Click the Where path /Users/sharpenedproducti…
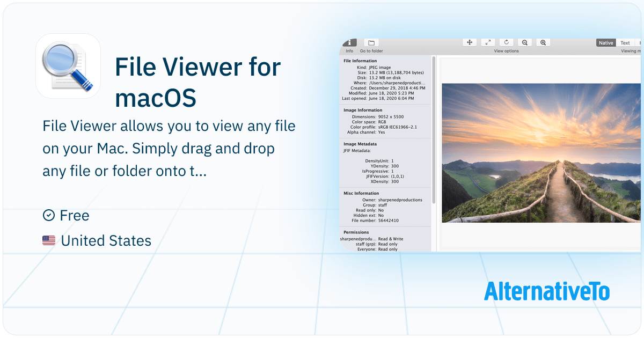644x338 pixels. point(397,83)
